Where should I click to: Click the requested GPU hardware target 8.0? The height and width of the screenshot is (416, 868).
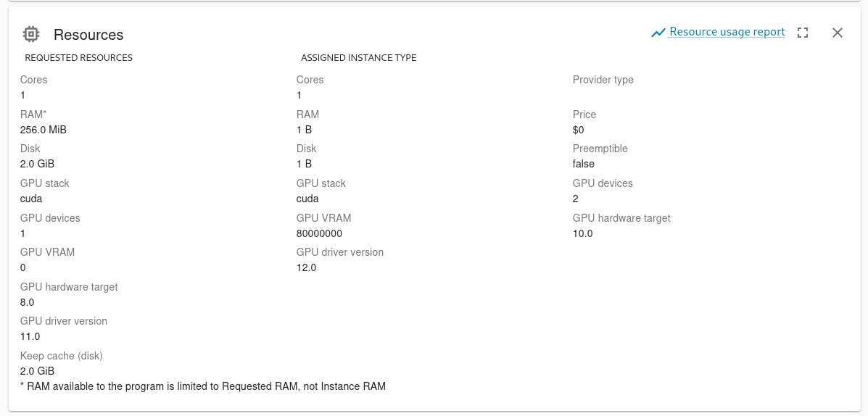tap(27, 302)
